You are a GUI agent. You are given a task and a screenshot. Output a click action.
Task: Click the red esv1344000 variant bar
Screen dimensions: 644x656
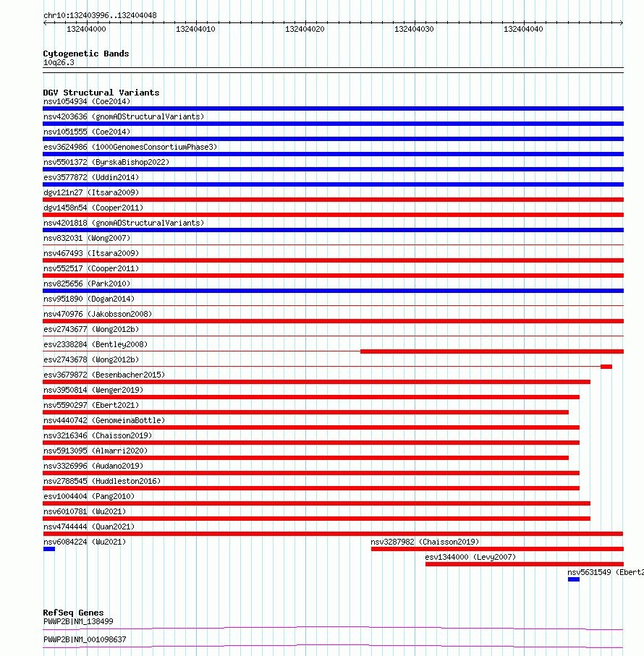pos(525,564)
